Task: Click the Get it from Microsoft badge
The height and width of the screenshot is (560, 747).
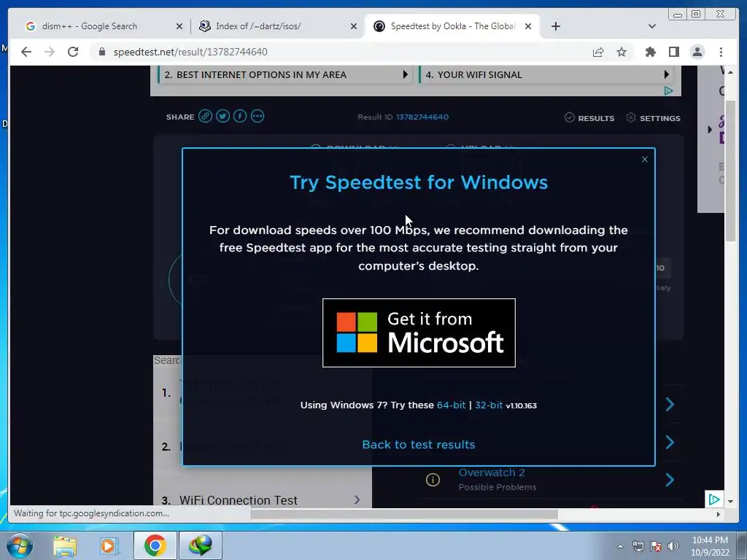Action: pyautogui.click(x=419, y=332)
